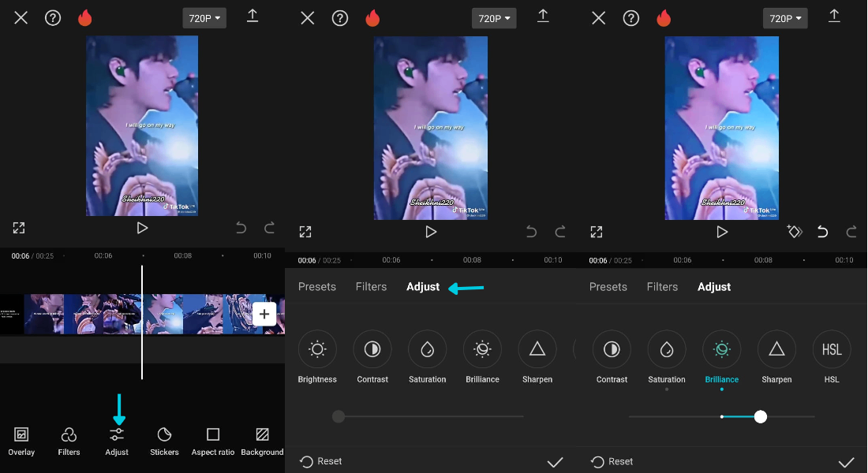The width and height of the screenshot is (868, 473).
Task: Open 720P resolution dropdown in the left panel
Action: click(x=204, y=18)
